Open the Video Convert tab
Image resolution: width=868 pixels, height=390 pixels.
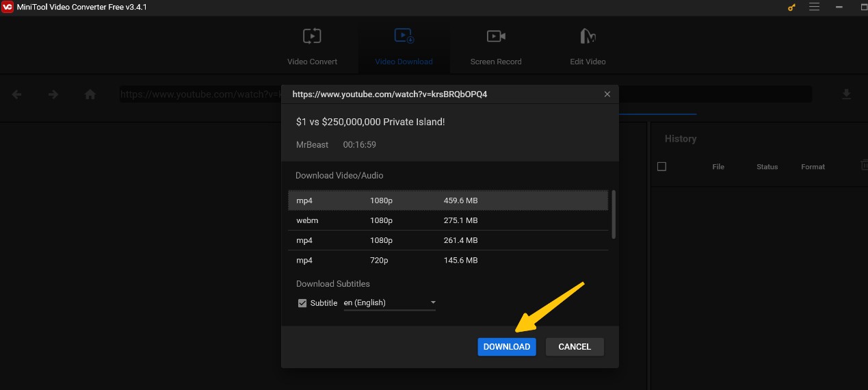point(312,47)
